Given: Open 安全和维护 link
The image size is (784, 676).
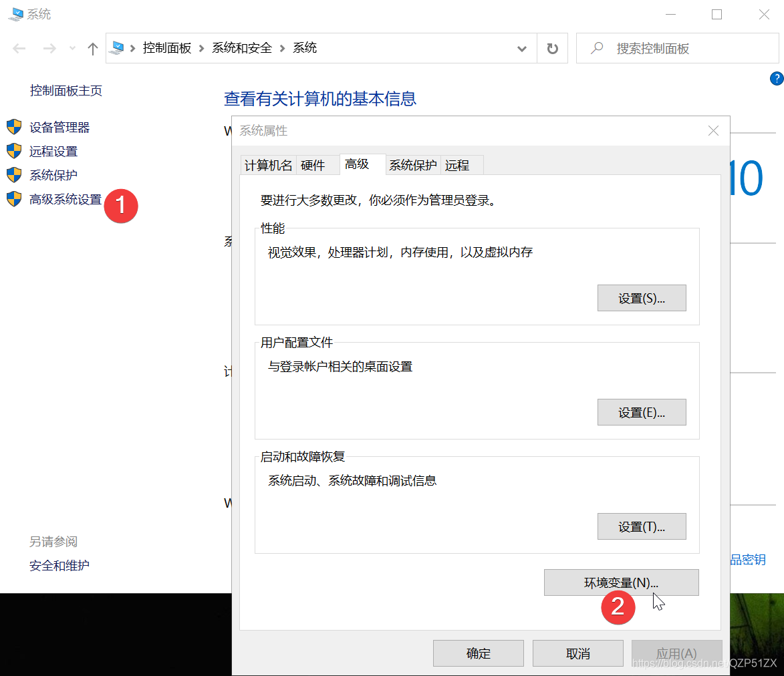Looking at the screenshot, I should tap(59, 566).
